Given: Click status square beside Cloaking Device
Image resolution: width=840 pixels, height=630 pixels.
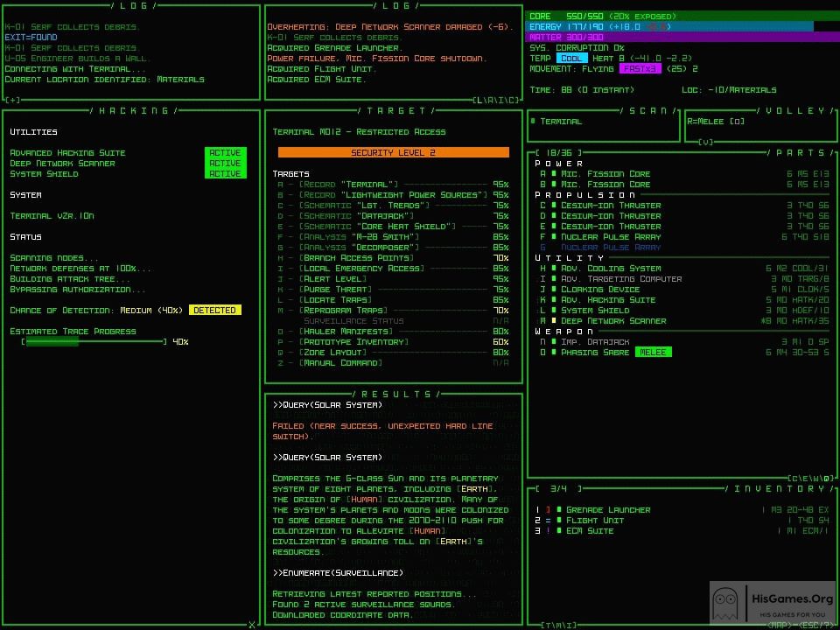Looking at the screenshot, I should coord(553,290).
